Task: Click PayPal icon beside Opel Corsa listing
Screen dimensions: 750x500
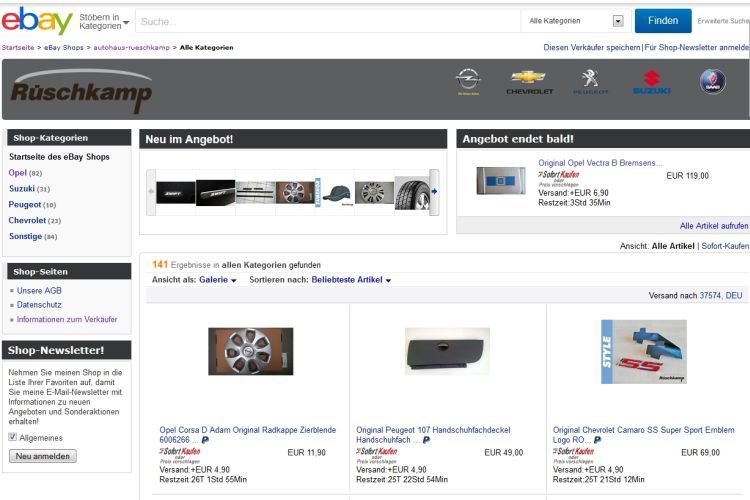Action: 205,440
